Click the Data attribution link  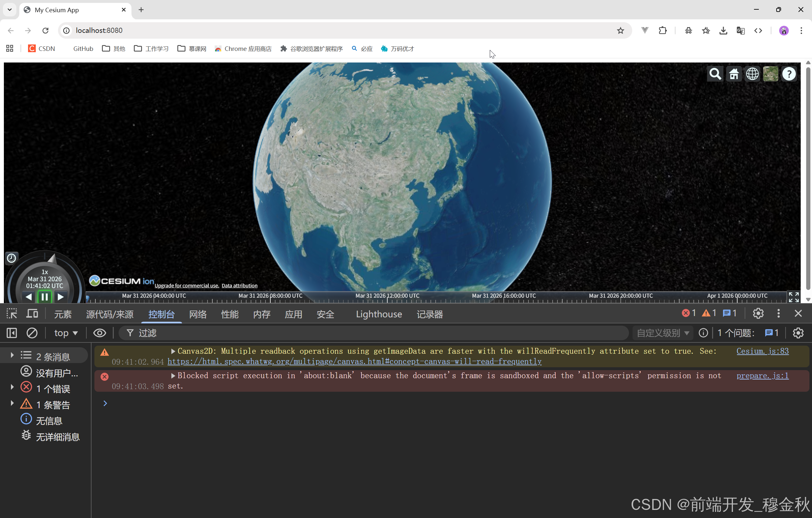239,285
